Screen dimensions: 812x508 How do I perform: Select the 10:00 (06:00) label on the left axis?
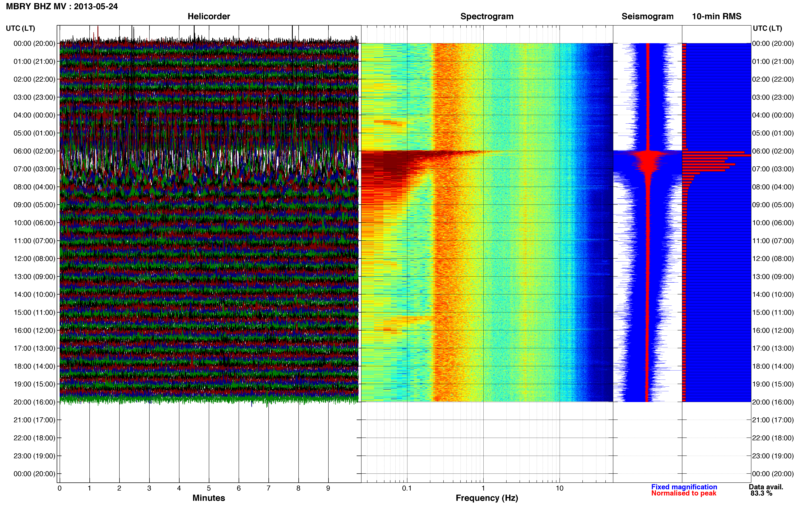click(x=34, y=223)
